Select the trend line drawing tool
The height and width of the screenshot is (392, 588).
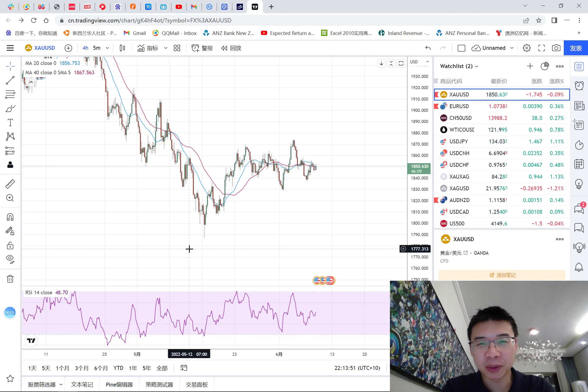[10, 80]
